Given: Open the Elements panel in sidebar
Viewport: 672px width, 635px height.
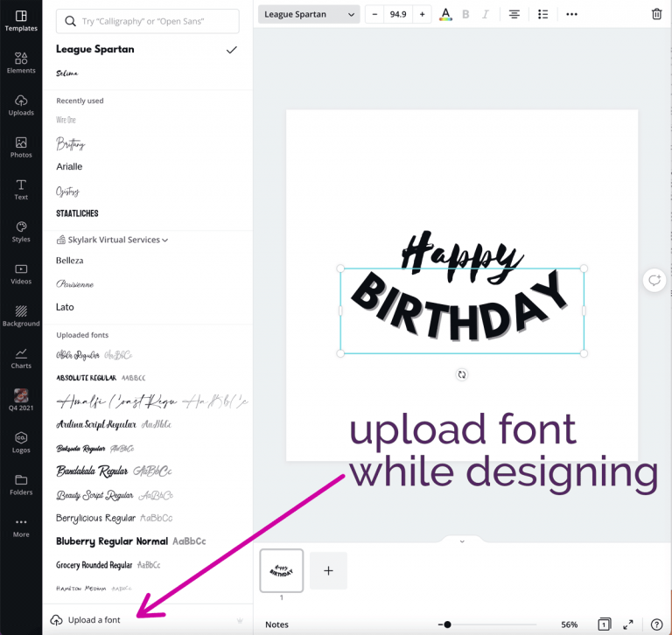Looking at the screenshot, I should pyautogui.click(x=21, y=61).
